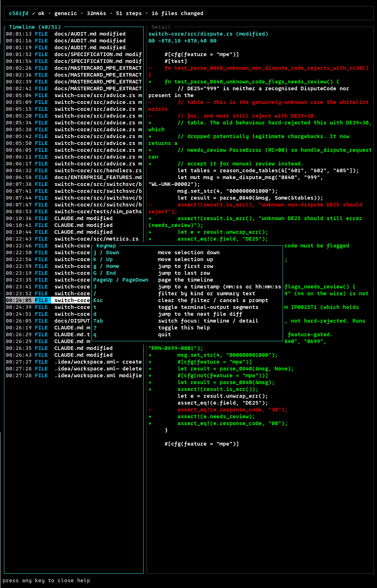Select the 00:26:43 CLAUDE.md modified row

[74, 355]
